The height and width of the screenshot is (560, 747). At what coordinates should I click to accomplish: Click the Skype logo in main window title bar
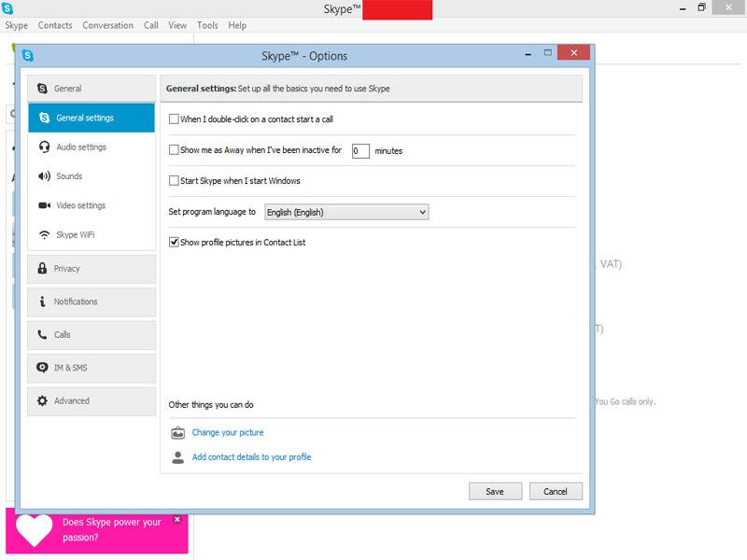tap(7, 8)
